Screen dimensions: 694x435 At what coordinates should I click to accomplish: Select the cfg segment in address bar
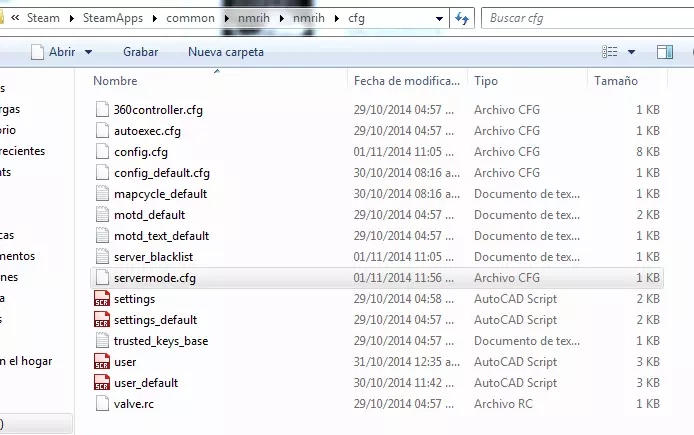(356, 18)
